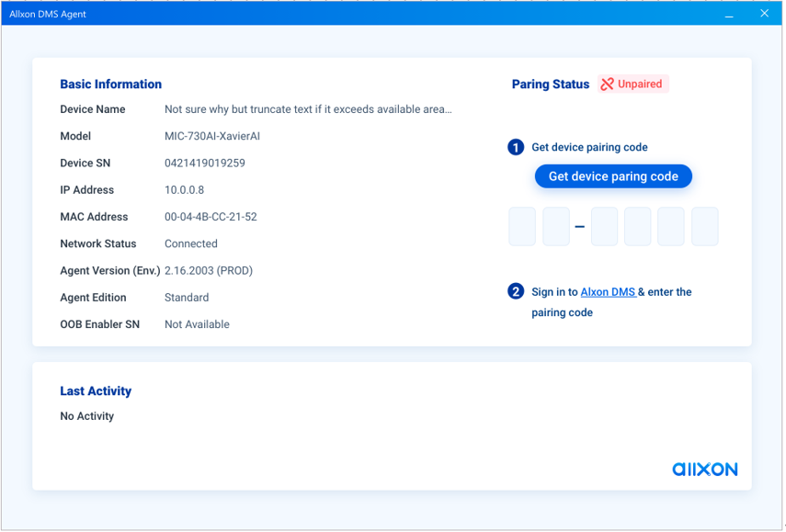The width and height of the screenshot is (786, 532).
Task: Click the step 2 number circle icon
Action: point(516,292)
